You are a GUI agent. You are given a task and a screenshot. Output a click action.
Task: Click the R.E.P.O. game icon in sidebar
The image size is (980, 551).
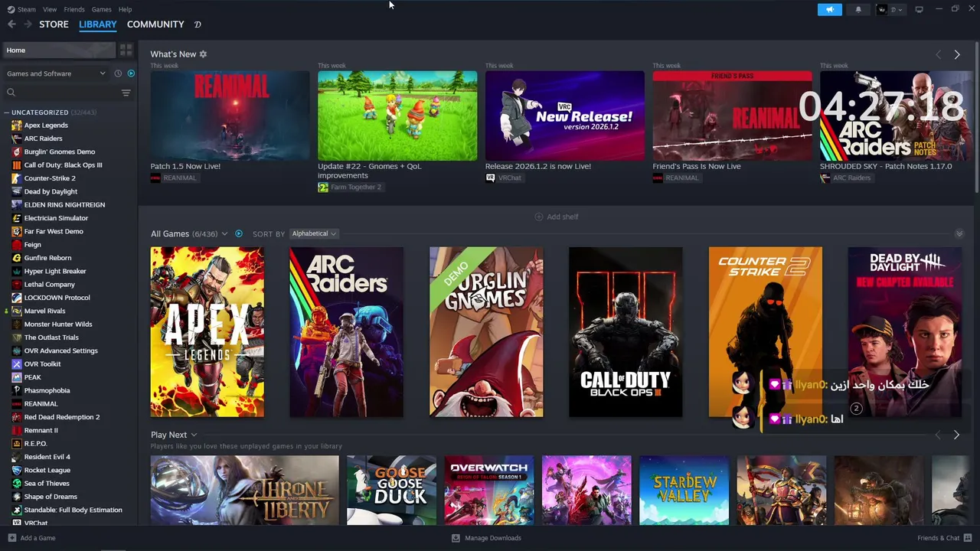pyautogui.click(x=17, y=444)
